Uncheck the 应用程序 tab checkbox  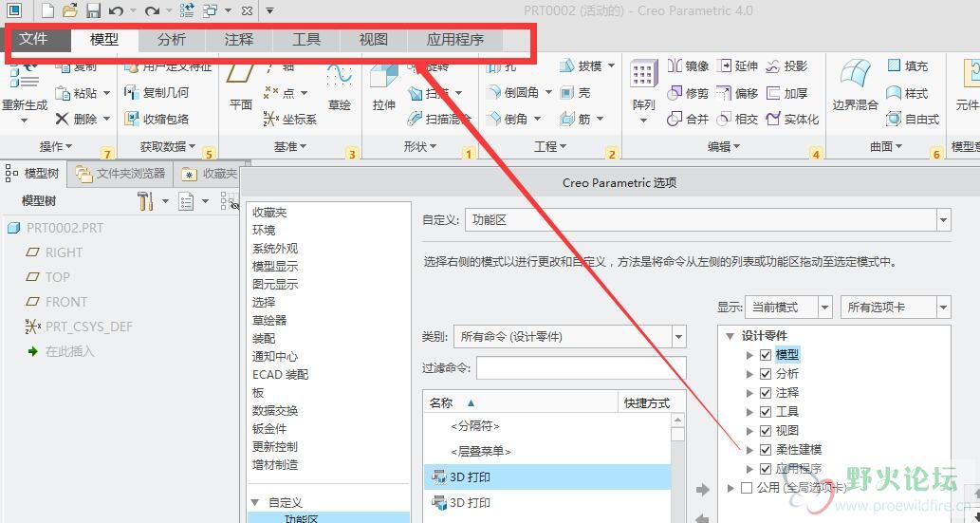pos(765,469)
